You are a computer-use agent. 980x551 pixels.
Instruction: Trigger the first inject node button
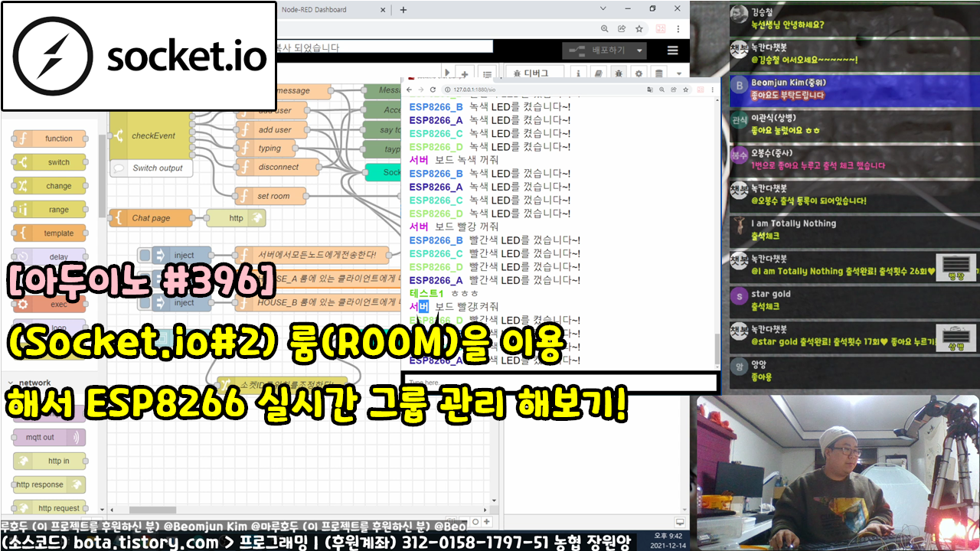tap(145, 255)
